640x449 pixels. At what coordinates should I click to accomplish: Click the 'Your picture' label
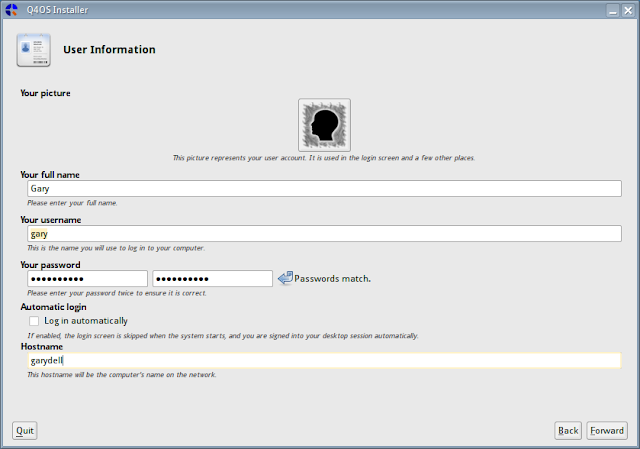pos(45,93)
